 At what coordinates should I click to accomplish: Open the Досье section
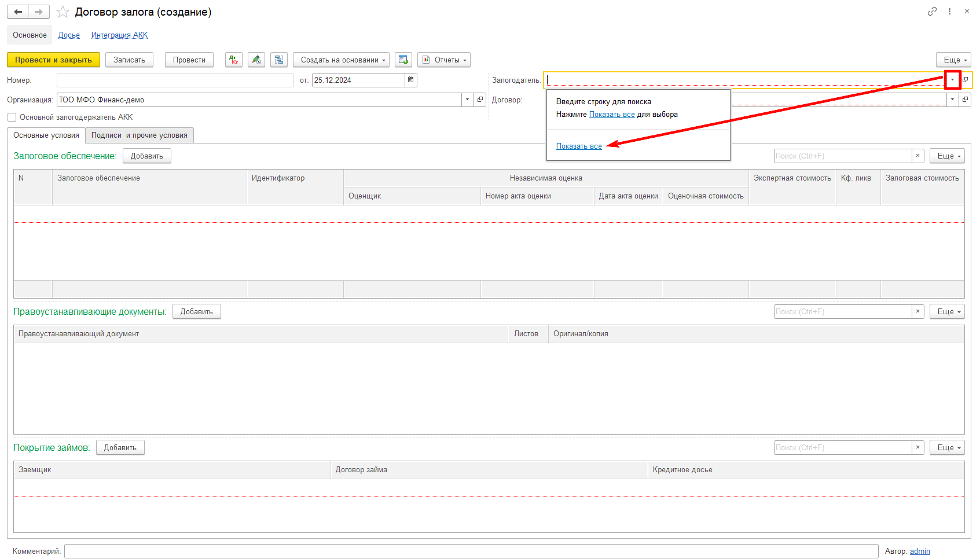[x=69, y=35]
